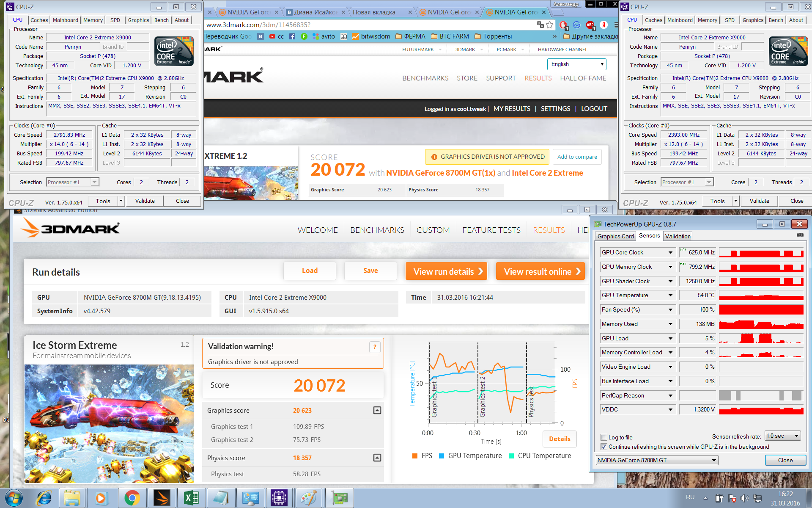The width and height of the screenshot is (812, 508).
Task: Open the Graphics Card tab in GPU-Z
Action: pyautogui.click(x=615, y=236)
